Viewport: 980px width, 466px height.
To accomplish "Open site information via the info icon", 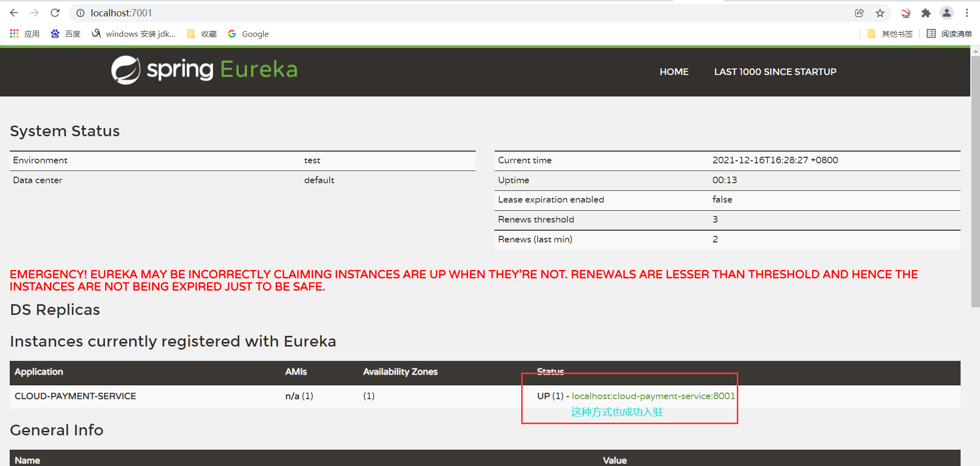I will 80,13.
